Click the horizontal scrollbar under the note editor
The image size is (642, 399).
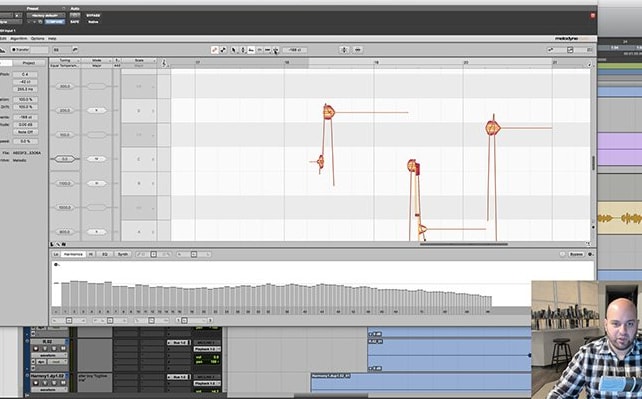tap(464, 244)
